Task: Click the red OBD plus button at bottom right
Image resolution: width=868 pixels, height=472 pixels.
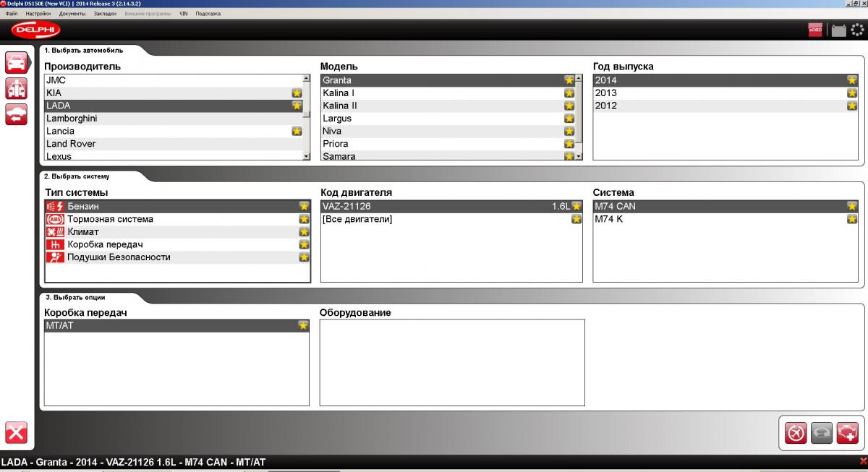Action: [x=847, y=432]
